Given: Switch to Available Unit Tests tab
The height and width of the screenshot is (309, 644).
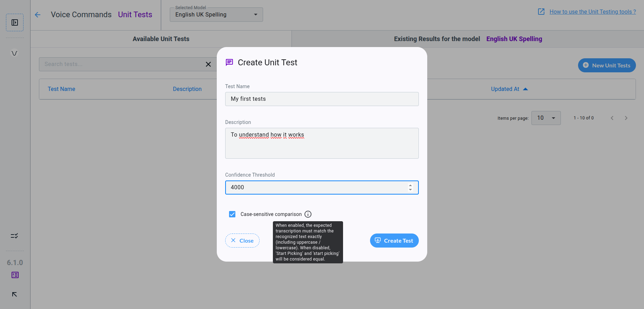Looking at the screenshot, I should coord(161,39).
